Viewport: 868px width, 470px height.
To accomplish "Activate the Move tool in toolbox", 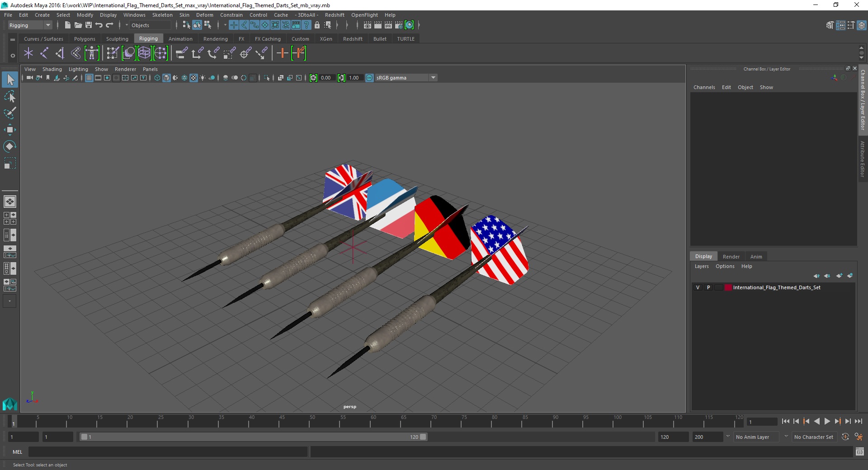I will (x=10, y=130).
